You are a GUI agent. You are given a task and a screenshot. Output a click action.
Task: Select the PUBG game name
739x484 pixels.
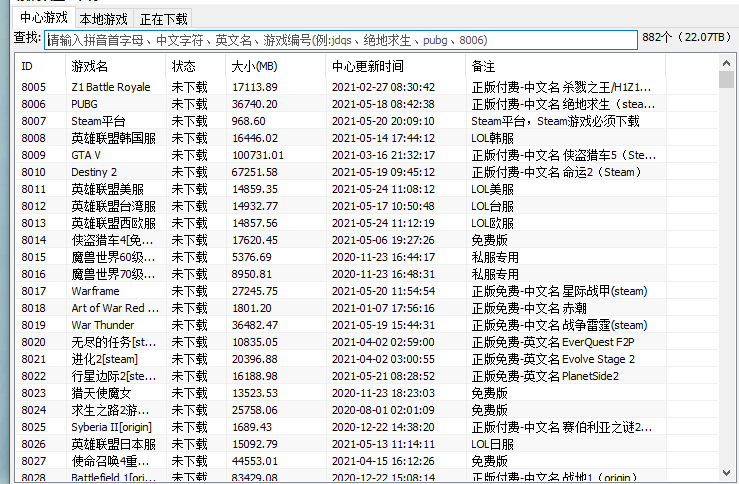tap(84, 104)
